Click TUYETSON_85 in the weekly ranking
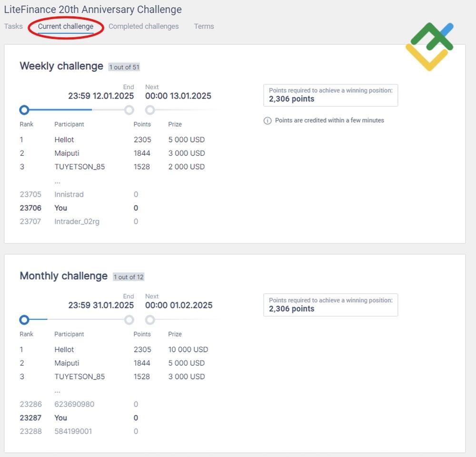 (79, 167)
